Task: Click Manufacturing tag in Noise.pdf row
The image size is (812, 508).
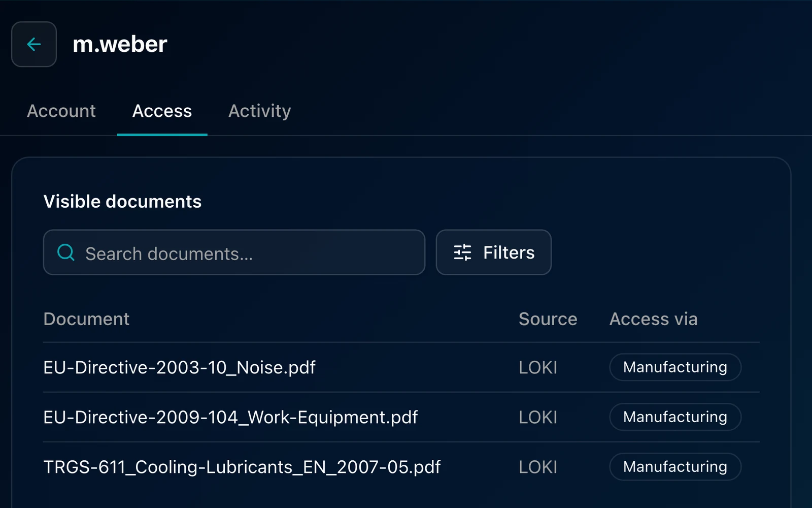Action: point(675,367)
